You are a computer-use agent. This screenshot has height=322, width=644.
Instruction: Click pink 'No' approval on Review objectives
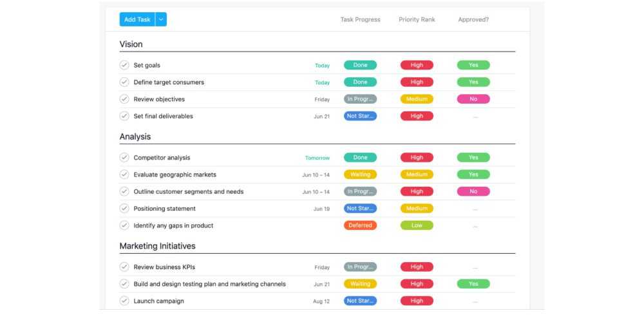(x=473, y=99)
